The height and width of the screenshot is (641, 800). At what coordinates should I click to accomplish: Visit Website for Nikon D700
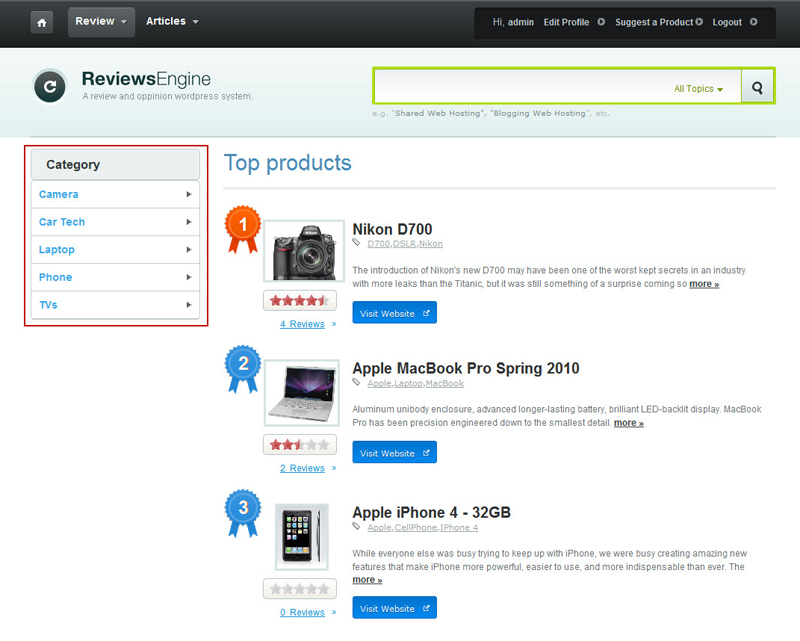click(394, 313)
